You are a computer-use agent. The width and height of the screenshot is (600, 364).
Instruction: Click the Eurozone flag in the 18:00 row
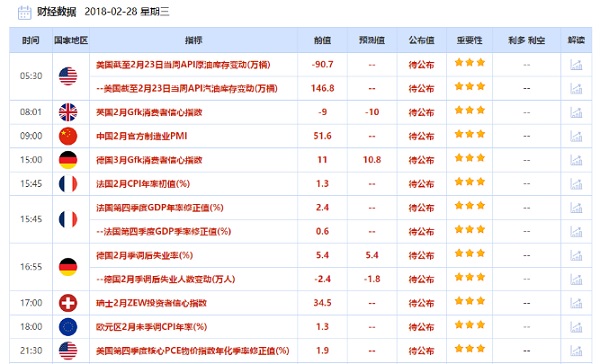point(68,326)
